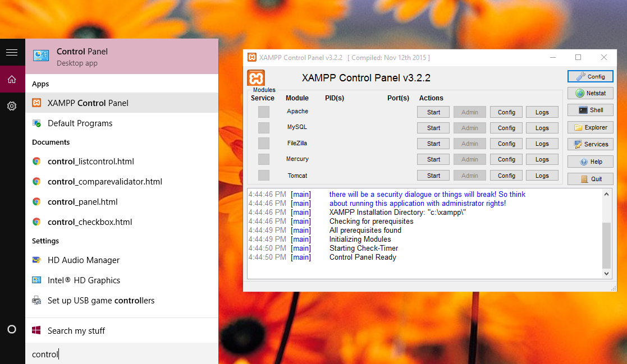The image size is (627, 364).
Task: Quit XAMPP Control Panel
Action: [x=590, y=179]
